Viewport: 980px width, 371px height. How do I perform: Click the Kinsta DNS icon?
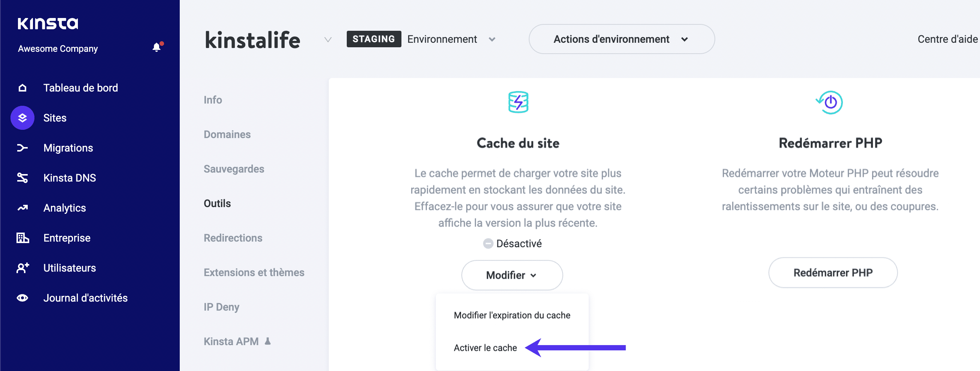[22, 177]
